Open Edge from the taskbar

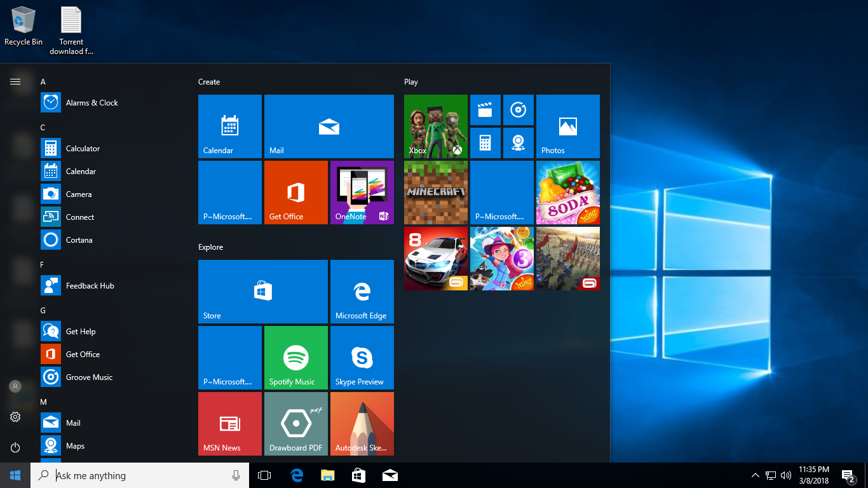pos(297,475)
